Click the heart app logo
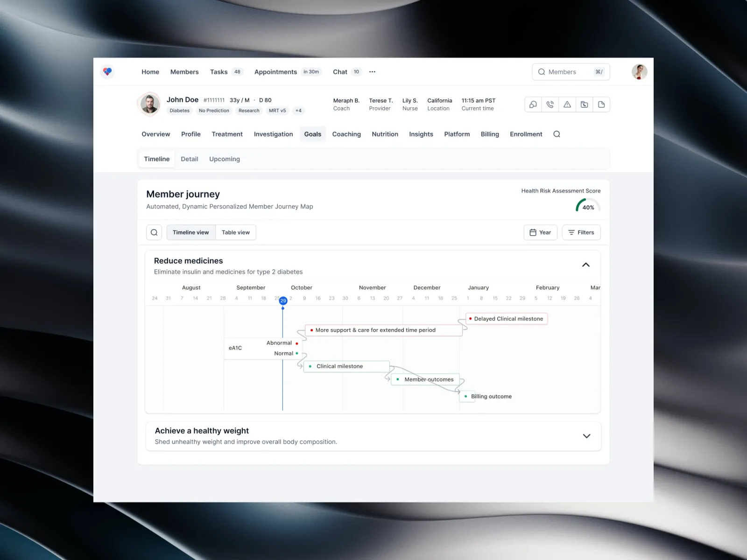Image resolution: width=747 pixels, height=560 pixels. pyautogui.click(x=107, y=71)
